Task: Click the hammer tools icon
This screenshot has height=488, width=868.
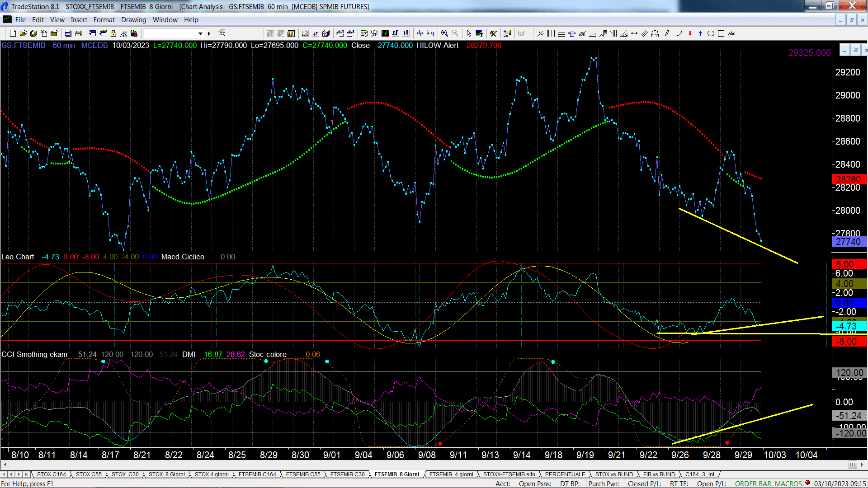Action: click(493, 33)
